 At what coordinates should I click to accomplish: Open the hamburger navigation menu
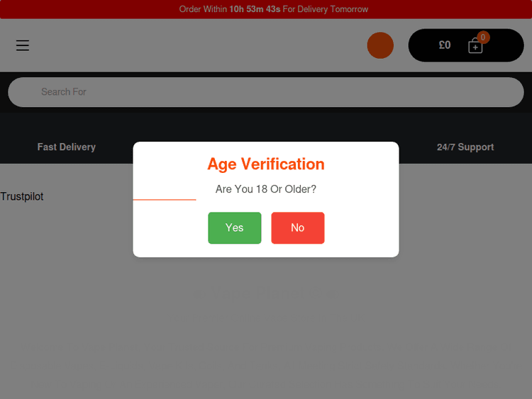[23, 45]
